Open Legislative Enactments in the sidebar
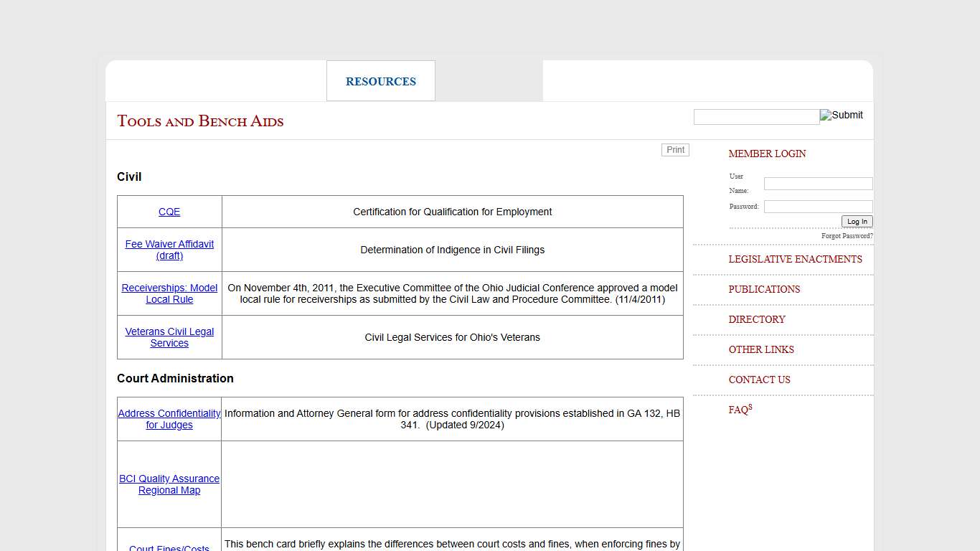 coord(795,259)
